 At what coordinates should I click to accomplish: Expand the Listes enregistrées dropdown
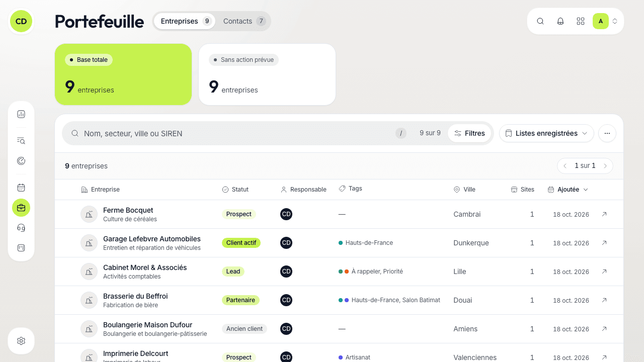[546, 133]
